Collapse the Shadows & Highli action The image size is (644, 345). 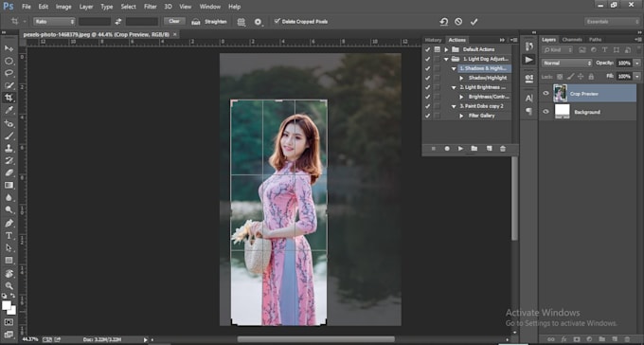tap(454, 68)
